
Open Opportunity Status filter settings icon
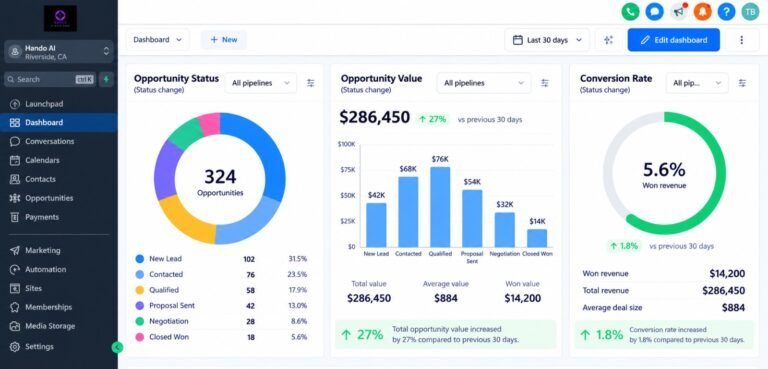[311, 83]
